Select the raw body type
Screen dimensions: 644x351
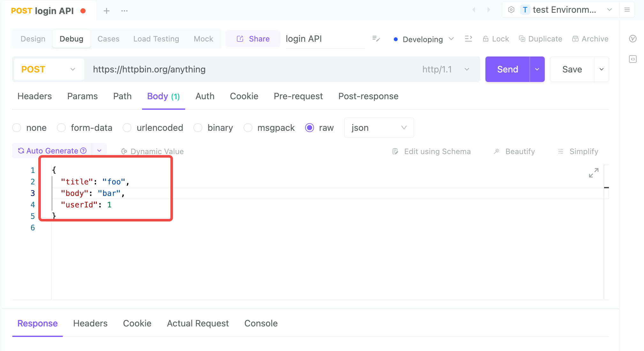coord(310,128)
